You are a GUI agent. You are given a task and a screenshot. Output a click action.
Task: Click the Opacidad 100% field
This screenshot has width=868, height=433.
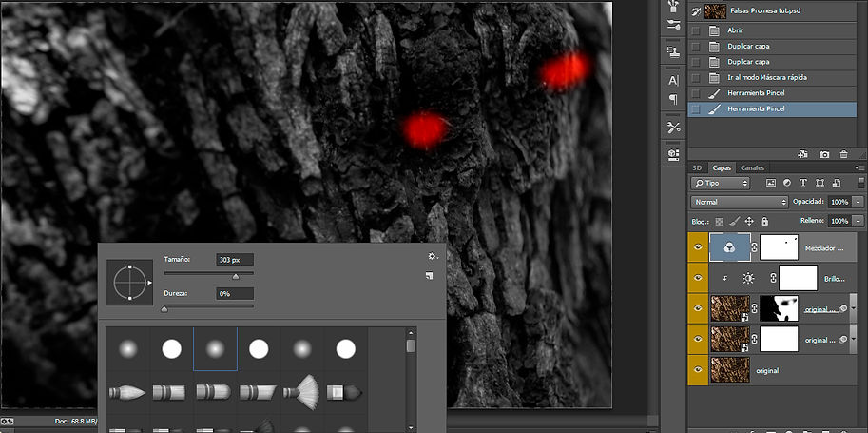(839, 203)
